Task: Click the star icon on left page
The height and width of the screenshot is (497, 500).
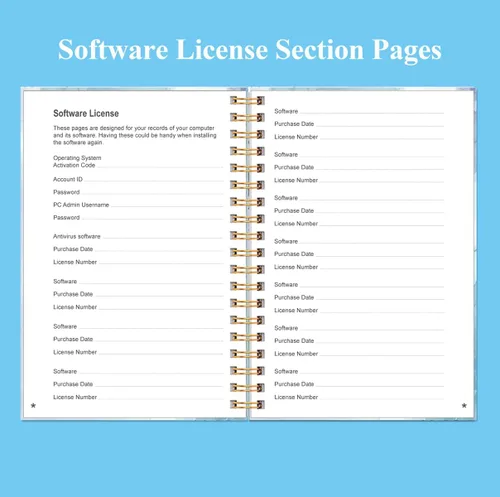Action: [33, 405]
